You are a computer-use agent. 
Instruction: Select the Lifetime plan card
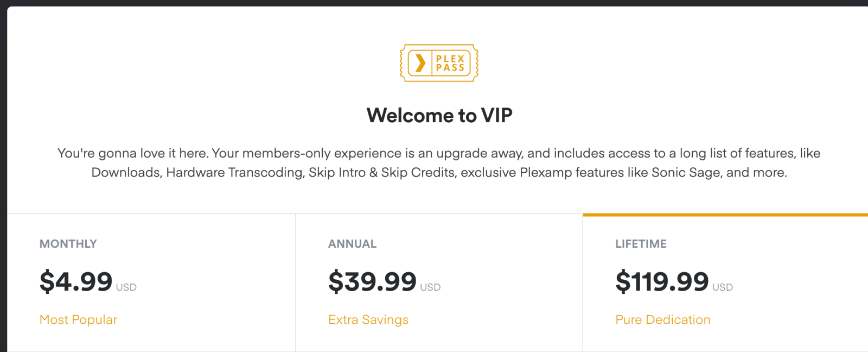point(725,282)
